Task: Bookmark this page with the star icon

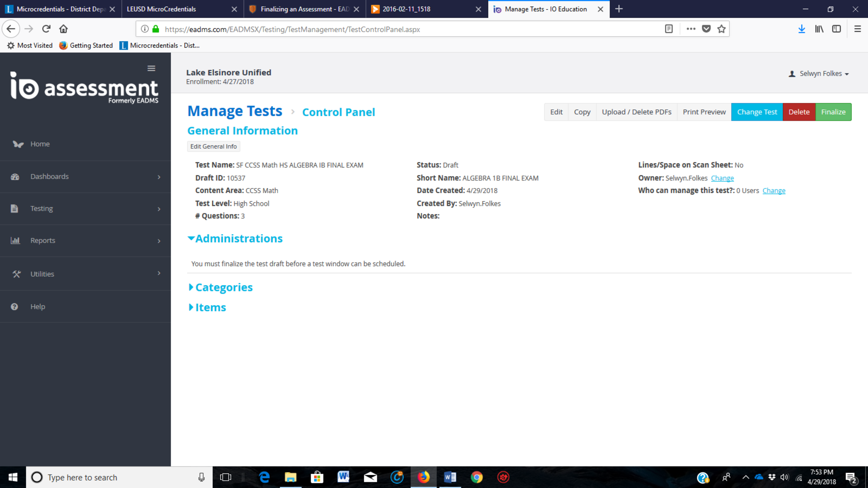Action: click(x=721, y=29)
